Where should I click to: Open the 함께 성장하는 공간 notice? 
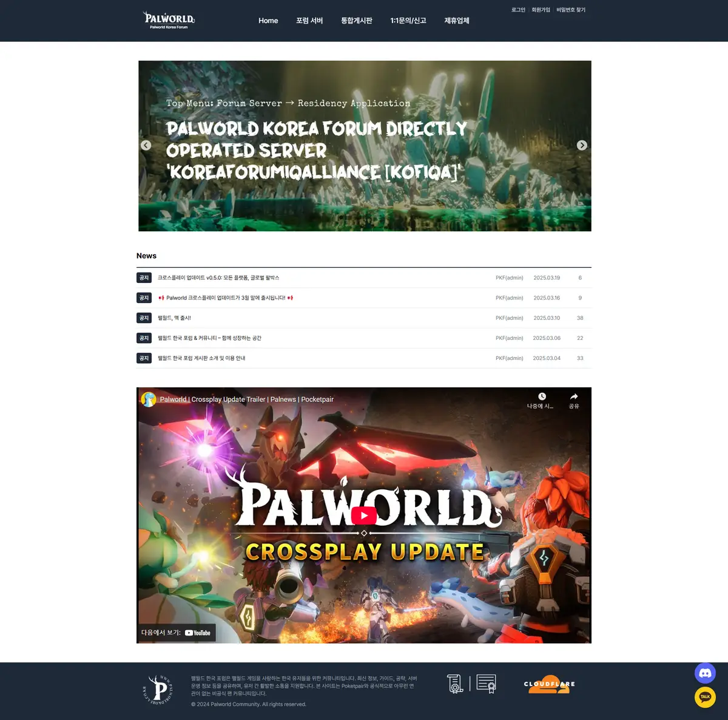click(209, 338)
